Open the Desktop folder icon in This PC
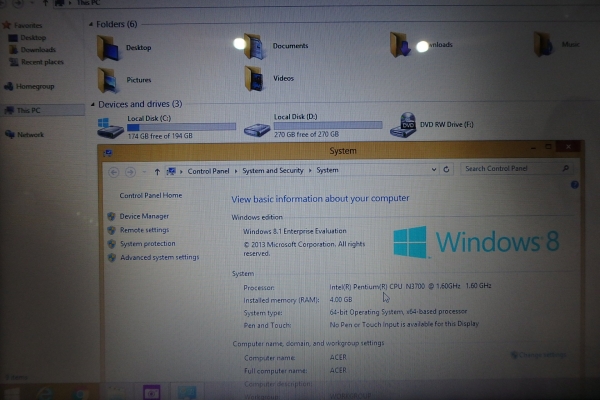This screenshot has width=600, height=400. tap(109, 48)
